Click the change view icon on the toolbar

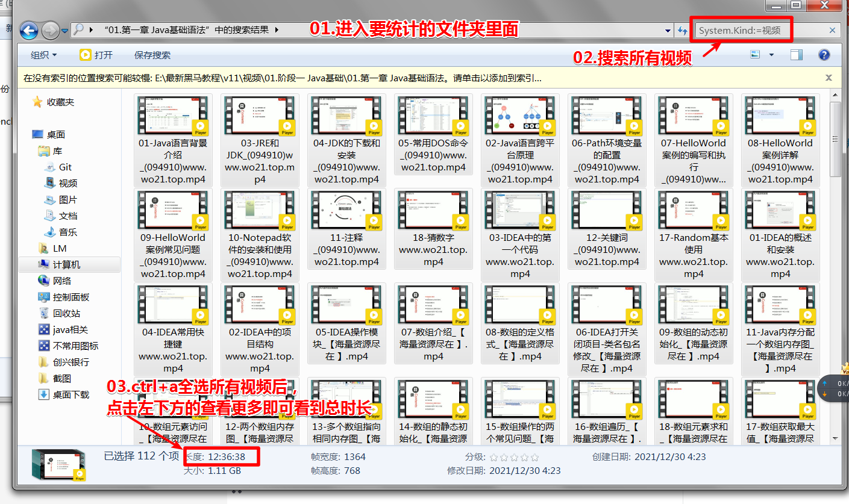(x=756, y=54)
